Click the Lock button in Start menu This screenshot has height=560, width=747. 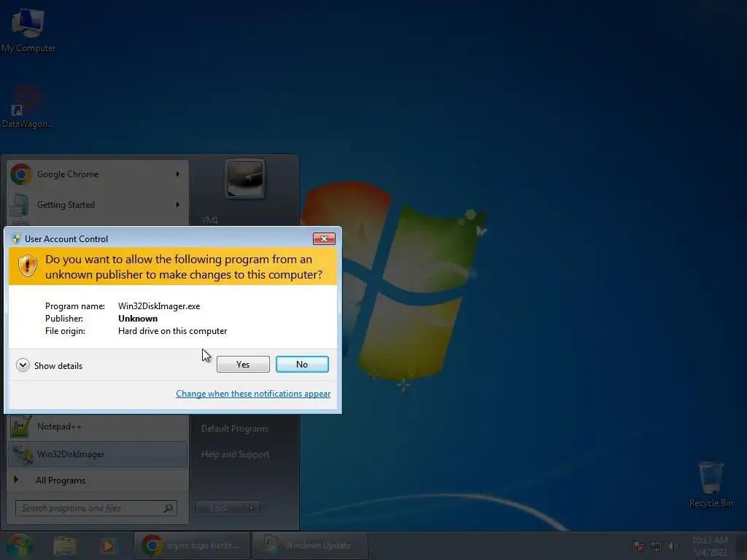tap(219, 508)
